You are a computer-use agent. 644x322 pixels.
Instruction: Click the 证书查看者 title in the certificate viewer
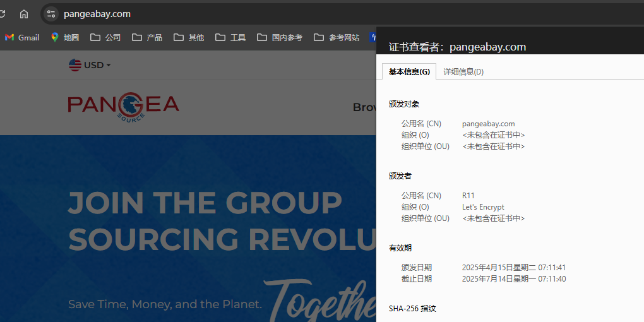click(457, 47)
